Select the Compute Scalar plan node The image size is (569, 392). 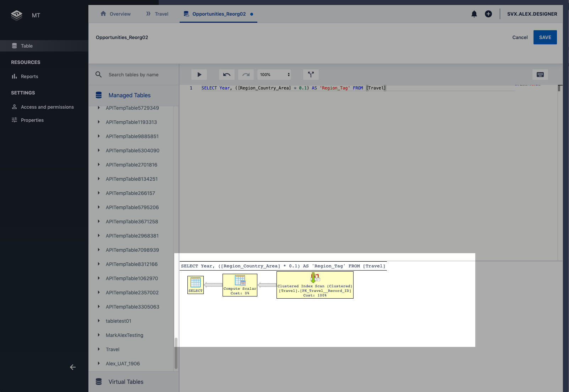click(x=240, y=285)
